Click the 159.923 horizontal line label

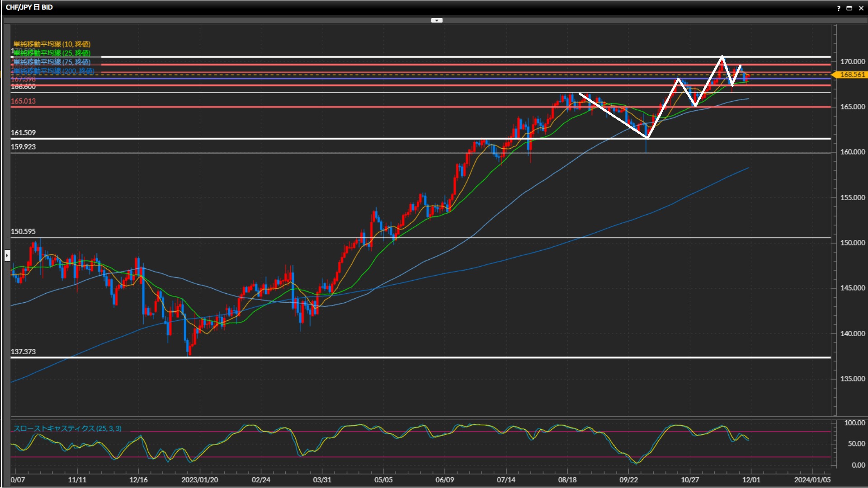tap(23, 147)
